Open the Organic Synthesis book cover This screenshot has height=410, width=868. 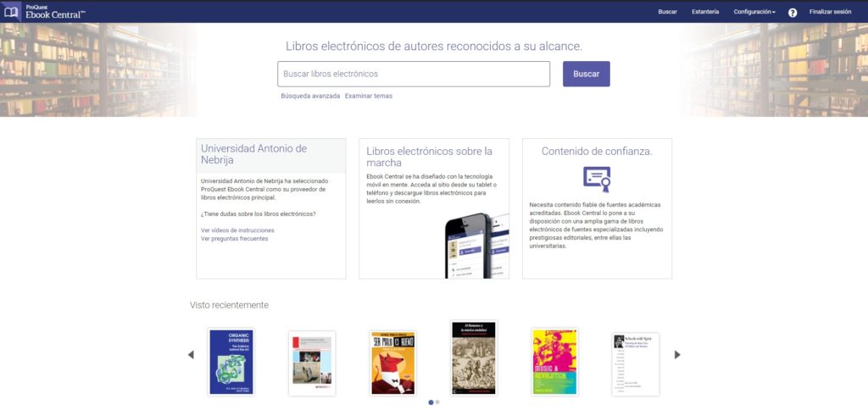(231, 362)
